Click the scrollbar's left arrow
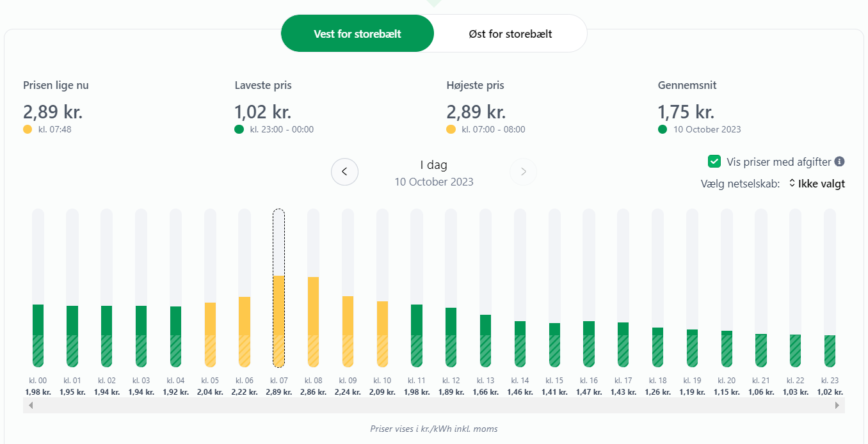Image resolution: width=868 pixels, height=444 pixels. [29, 406]
